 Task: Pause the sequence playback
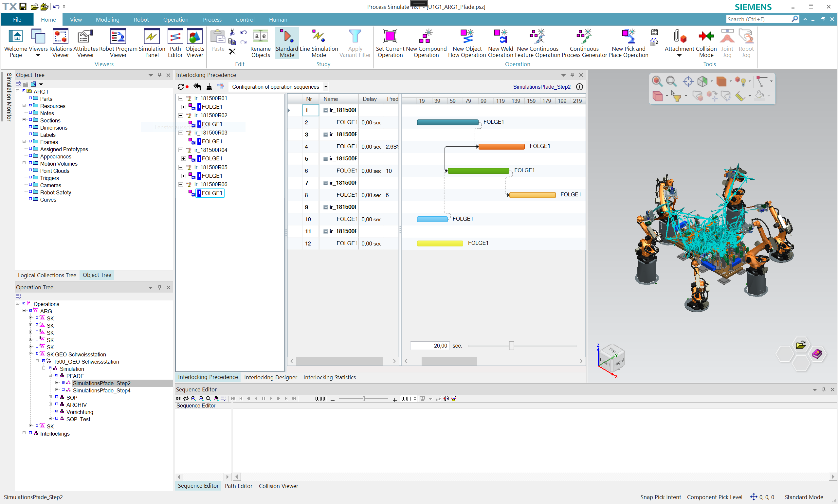(264, 399)
